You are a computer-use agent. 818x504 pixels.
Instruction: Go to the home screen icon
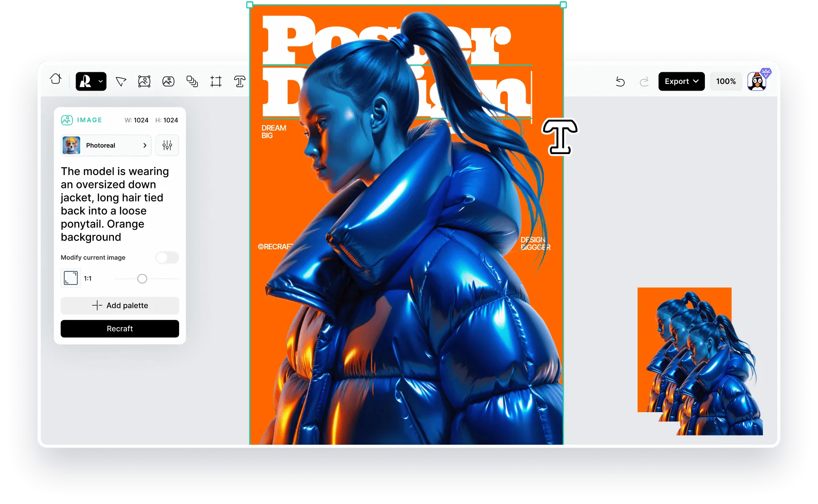tap(56, 79)
